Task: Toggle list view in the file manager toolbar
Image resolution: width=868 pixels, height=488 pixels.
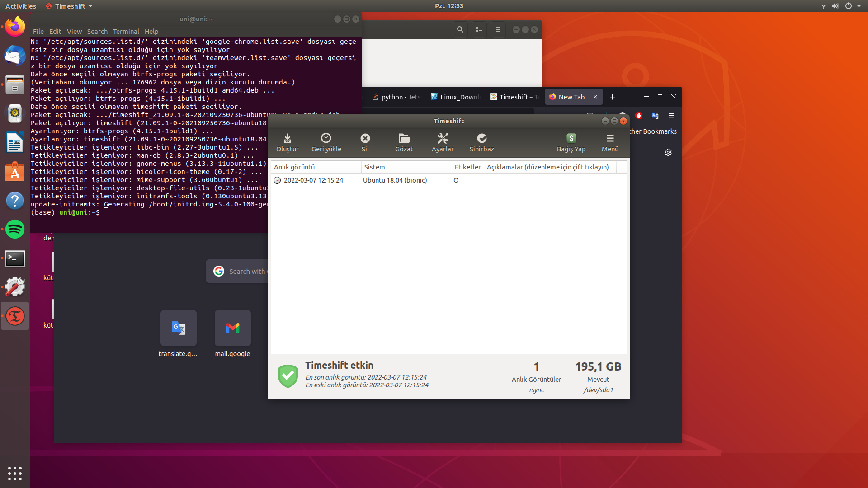Action: (479, 29)
